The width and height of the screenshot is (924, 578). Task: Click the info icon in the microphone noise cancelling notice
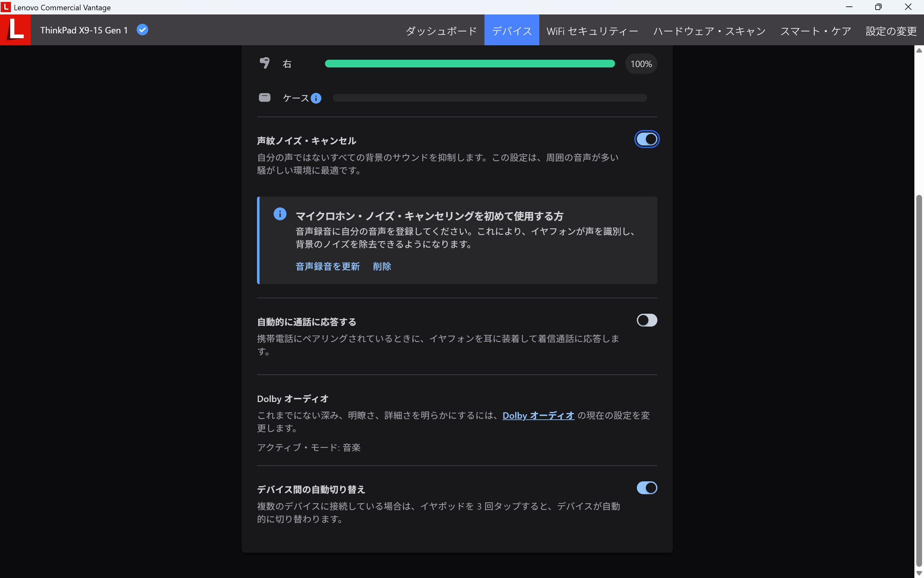click(280, 214)
